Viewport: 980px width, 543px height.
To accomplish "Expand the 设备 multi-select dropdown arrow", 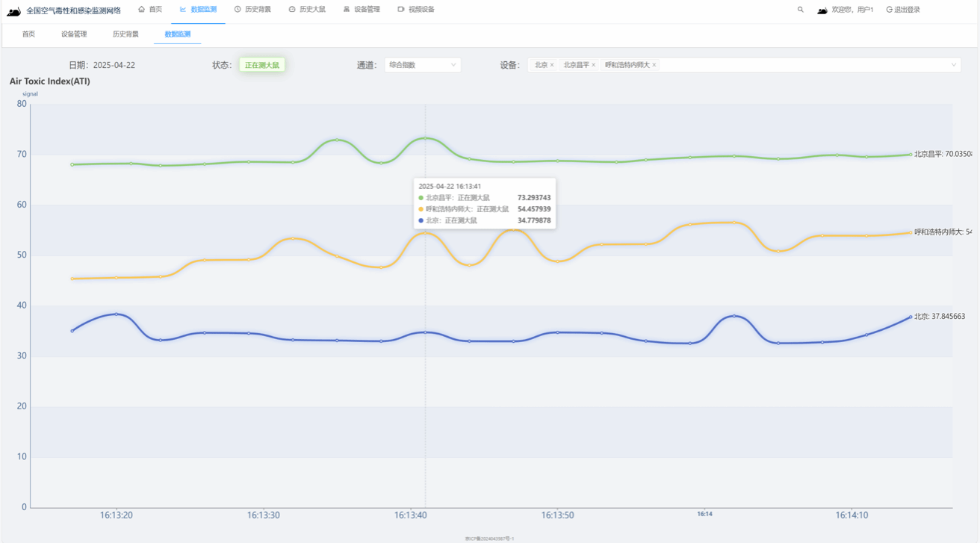I will click(953, 65).
